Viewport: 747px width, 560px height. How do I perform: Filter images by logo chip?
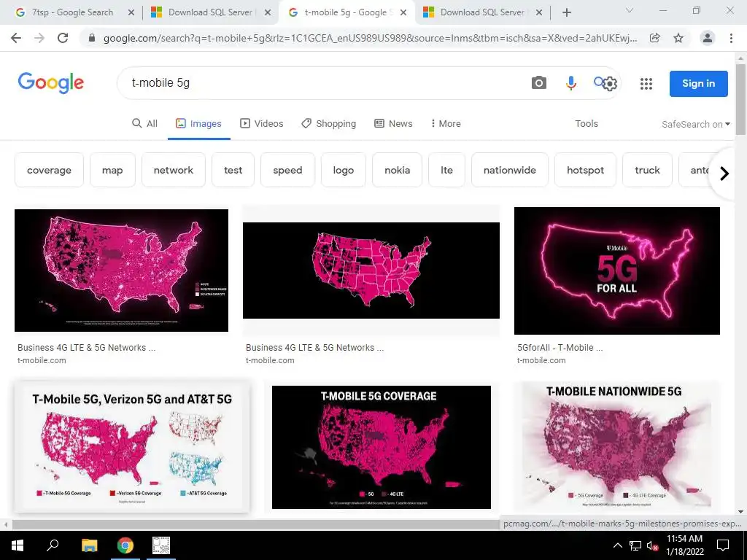click(x=344, y=170)
